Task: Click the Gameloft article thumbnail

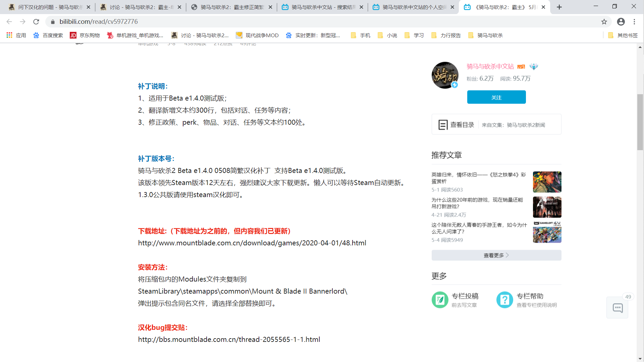Action: 547,232
